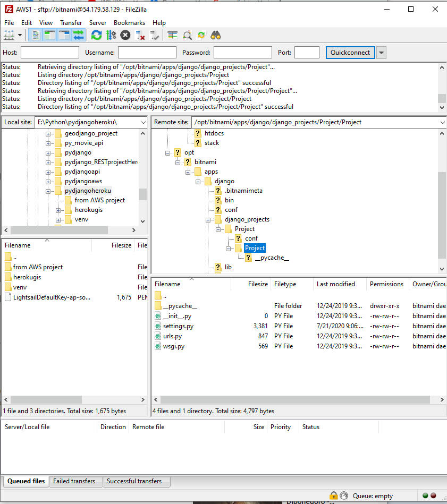The height and width of the screenshot is (504, 447).
Task: Toggle transfer queue display
Action: point(78,35)
